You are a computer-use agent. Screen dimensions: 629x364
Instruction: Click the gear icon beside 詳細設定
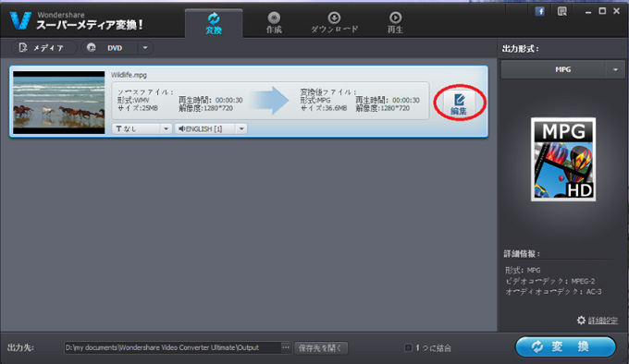tap(581, 320)
